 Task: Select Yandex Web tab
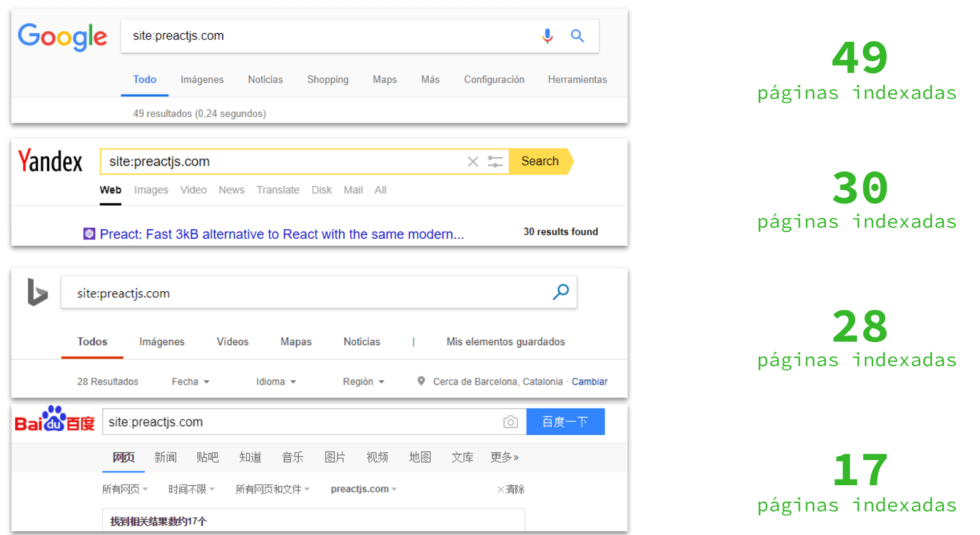(111, 190)
